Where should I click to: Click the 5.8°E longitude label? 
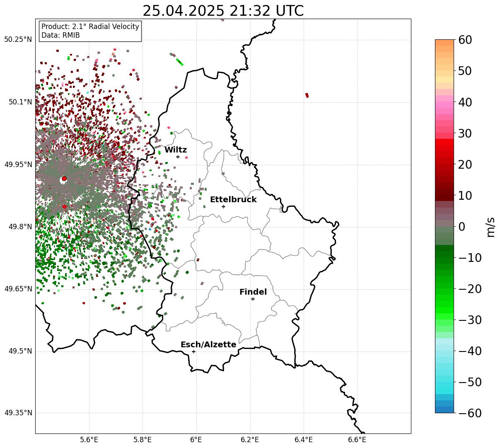tap(143, 440)
